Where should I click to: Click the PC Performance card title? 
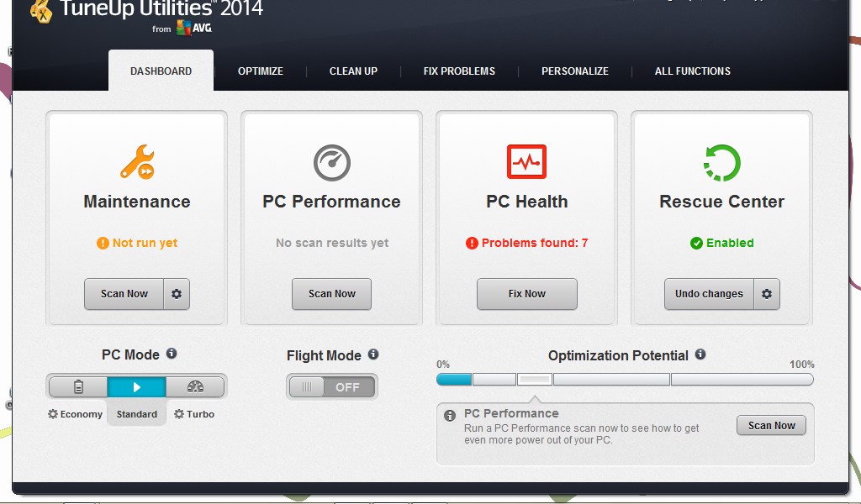pyautogui.click(x=331, y=202)
